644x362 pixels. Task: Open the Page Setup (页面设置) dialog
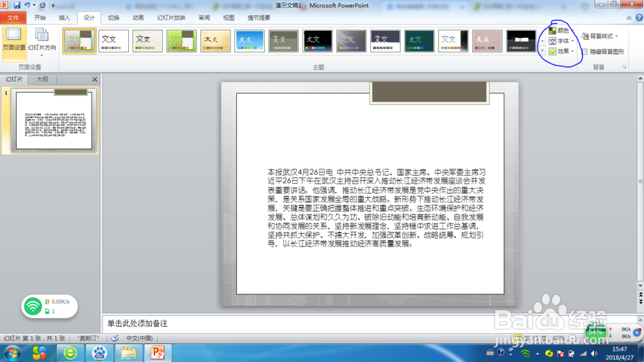(14, 44)
